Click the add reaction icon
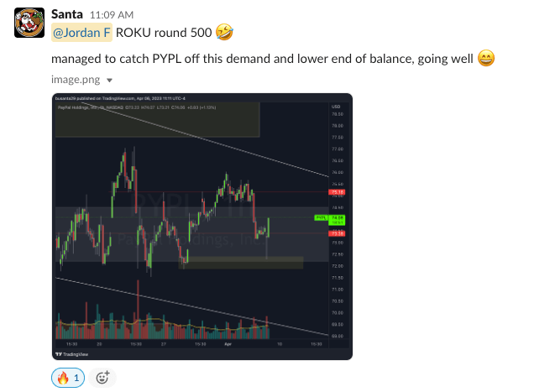The width and height of the screenshot is (555, 392). pyautogui.click(x=103, y=378)
